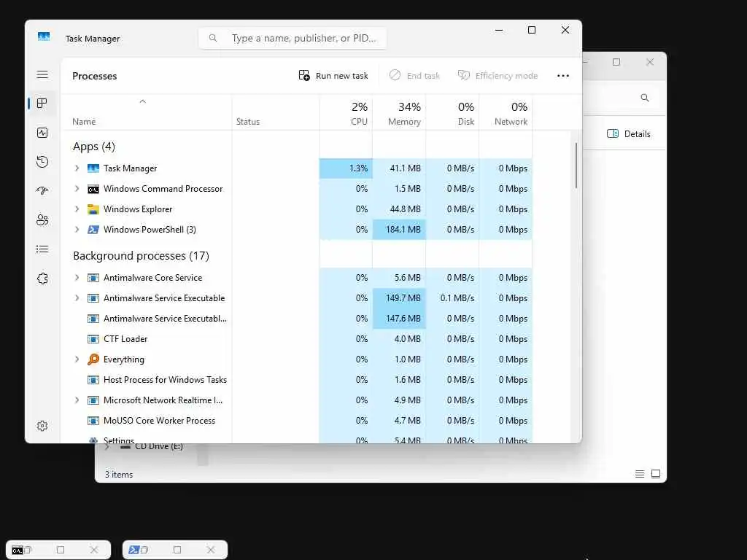Click the End task button

tap(414, 76)
